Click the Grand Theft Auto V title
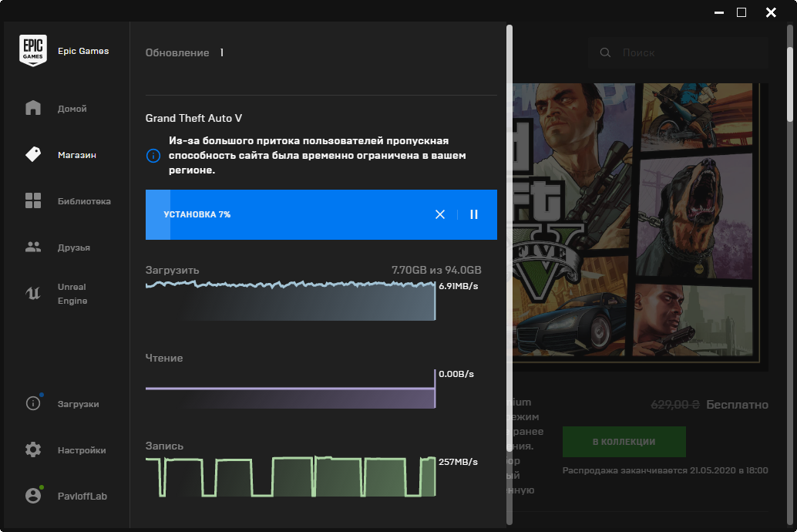 coord(193,119)
